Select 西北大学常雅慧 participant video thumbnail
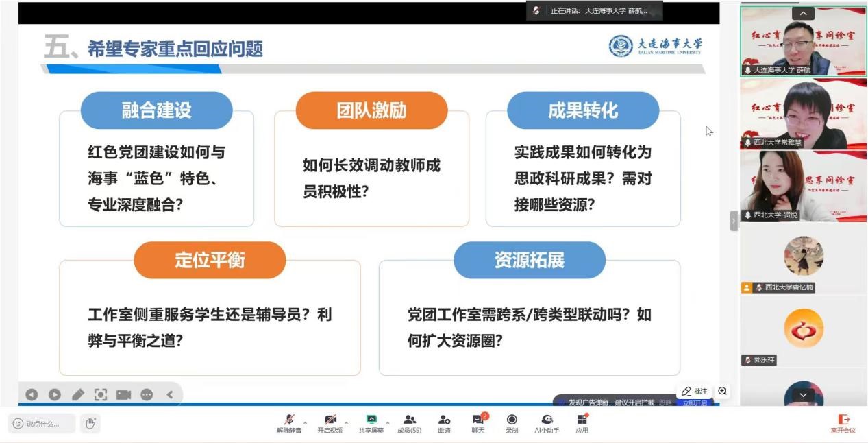This screenshot has height=443, width=868. pos(803,113)
